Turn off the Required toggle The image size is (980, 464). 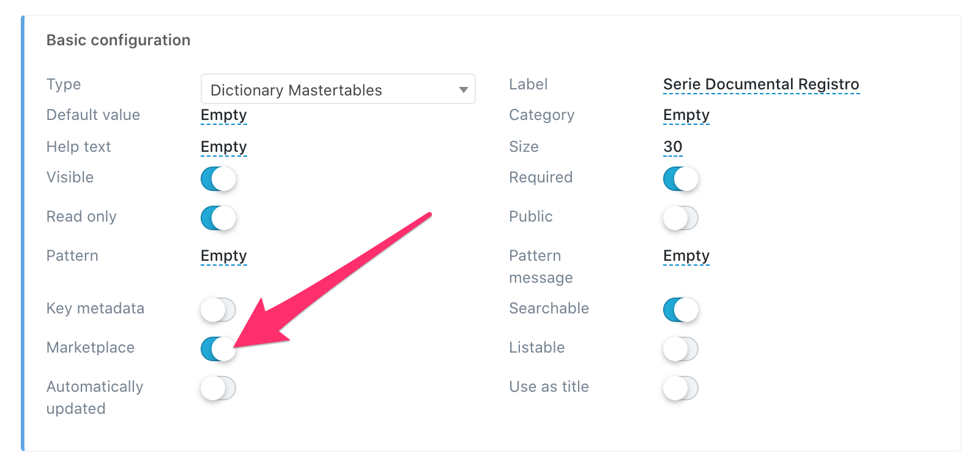(x=681, y=179)
